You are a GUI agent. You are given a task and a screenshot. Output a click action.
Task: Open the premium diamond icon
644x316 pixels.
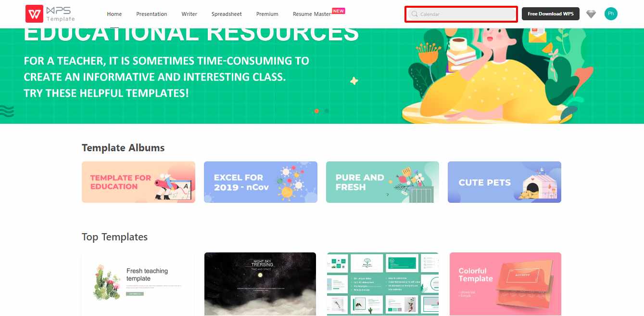click(591, 14)
